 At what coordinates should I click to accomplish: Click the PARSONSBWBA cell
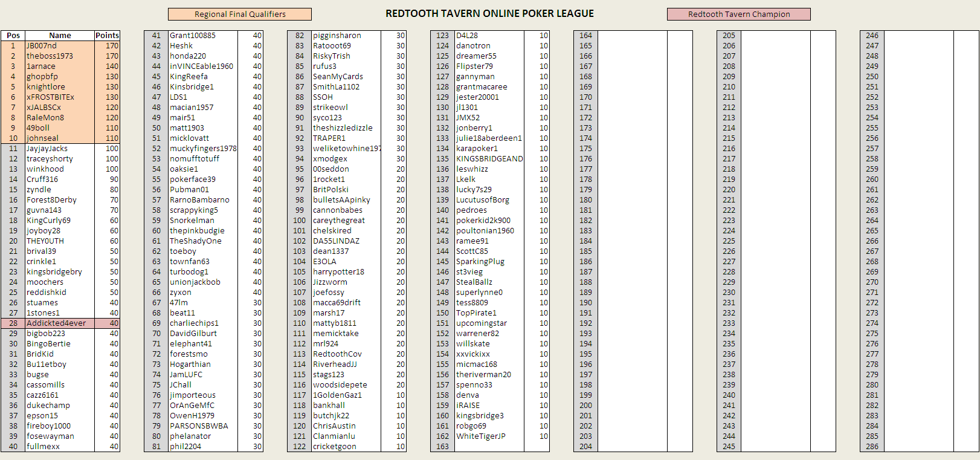tap(203, 426)
